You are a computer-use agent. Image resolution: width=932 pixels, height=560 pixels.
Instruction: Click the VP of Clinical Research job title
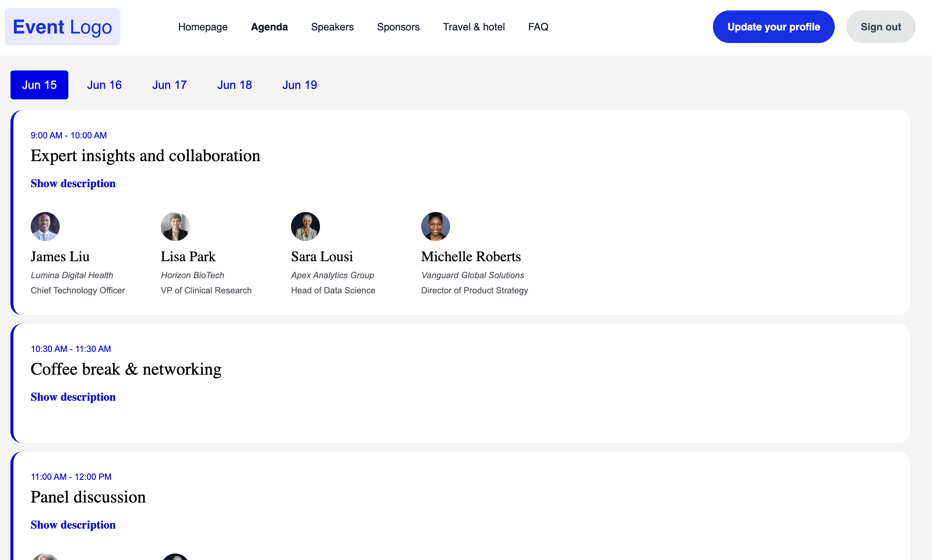[206, 290]
